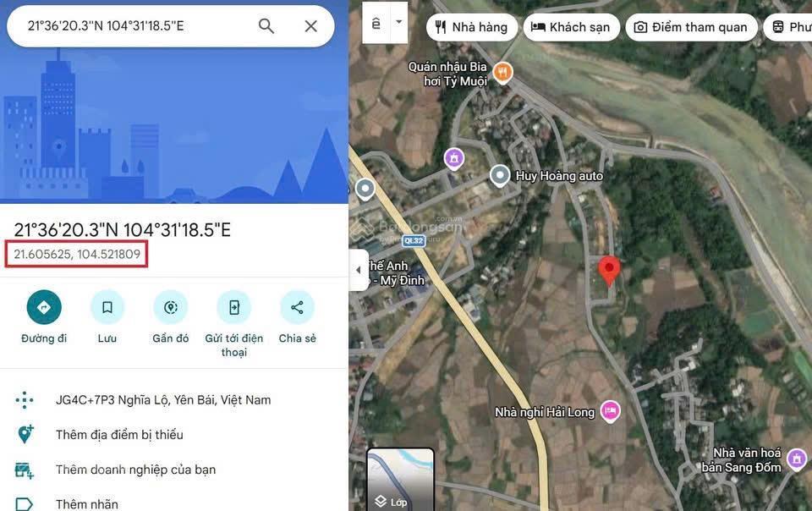Save location with Lưu bookmark icon
Screen dimensions: 812x511
click(107, 307)
